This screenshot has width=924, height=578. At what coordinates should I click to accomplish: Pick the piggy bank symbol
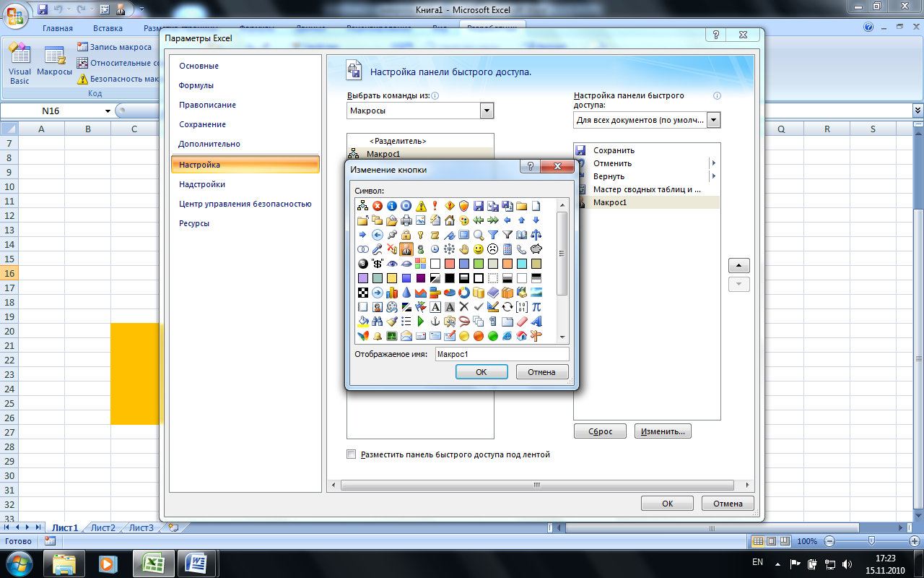coord(536,249)
